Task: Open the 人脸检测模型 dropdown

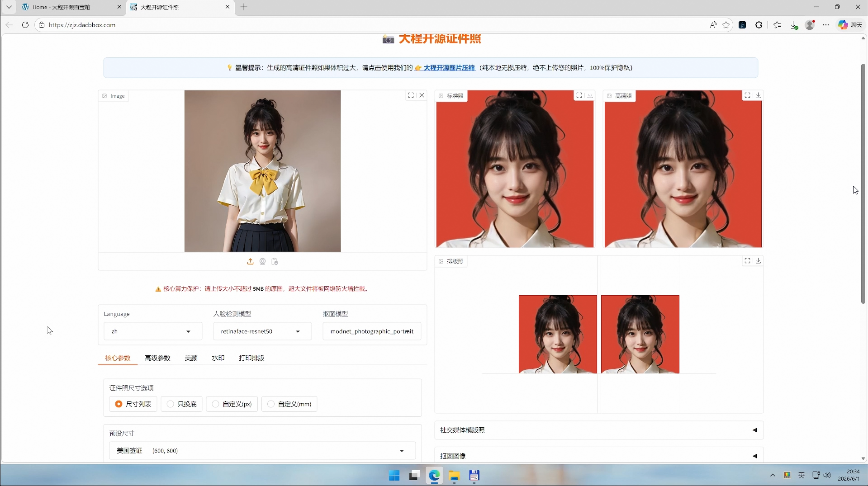Action: click(262, 331)
